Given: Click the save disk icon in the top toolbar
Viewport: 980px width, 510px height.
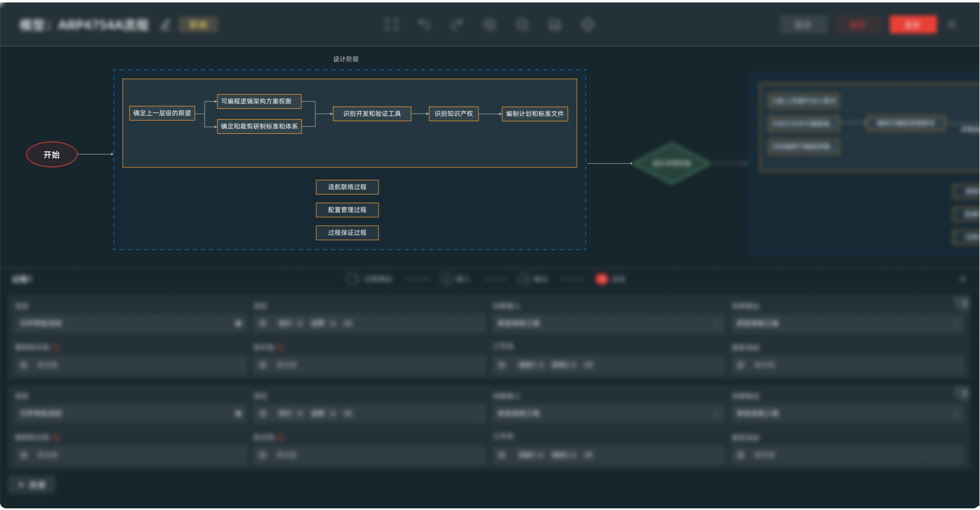Looking at the screenshot, I should click(555, 25).
